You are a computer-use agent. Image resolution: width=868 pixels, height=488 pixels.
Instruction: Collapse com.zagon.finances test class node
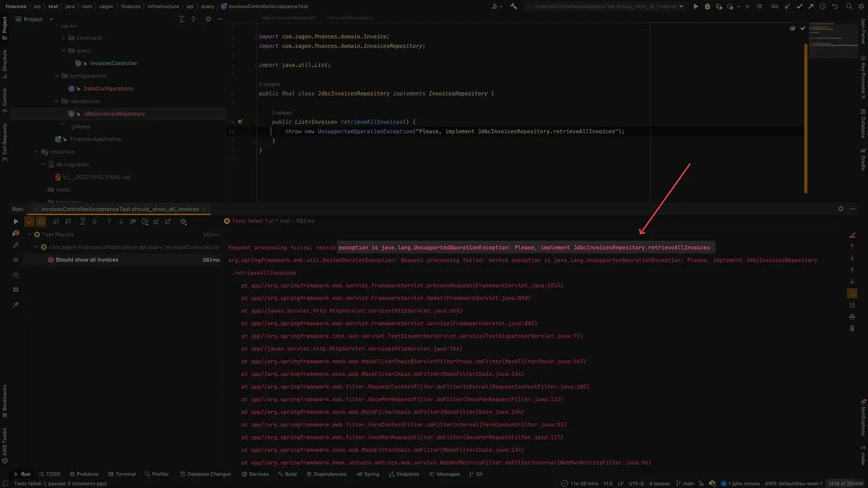coord(36,247)
